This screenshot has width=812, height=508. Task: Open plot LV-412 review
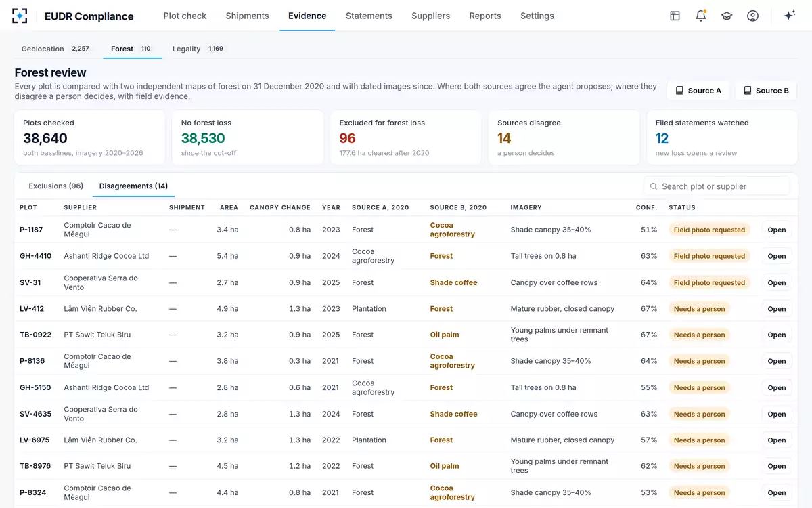pyautogui.click(x=777, y=308)
